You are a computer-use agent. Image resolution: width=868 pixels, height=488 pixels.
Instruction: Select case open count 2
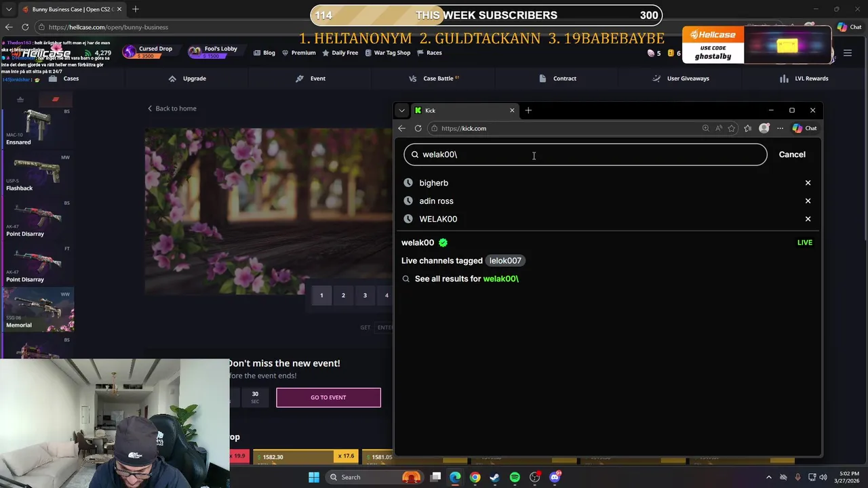click(343, 296)
